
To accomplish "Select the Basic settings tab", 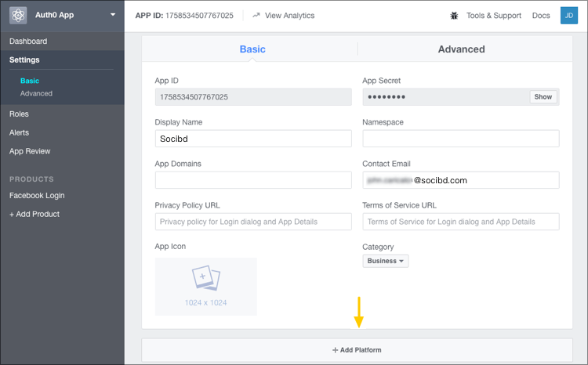I will 252,49.
